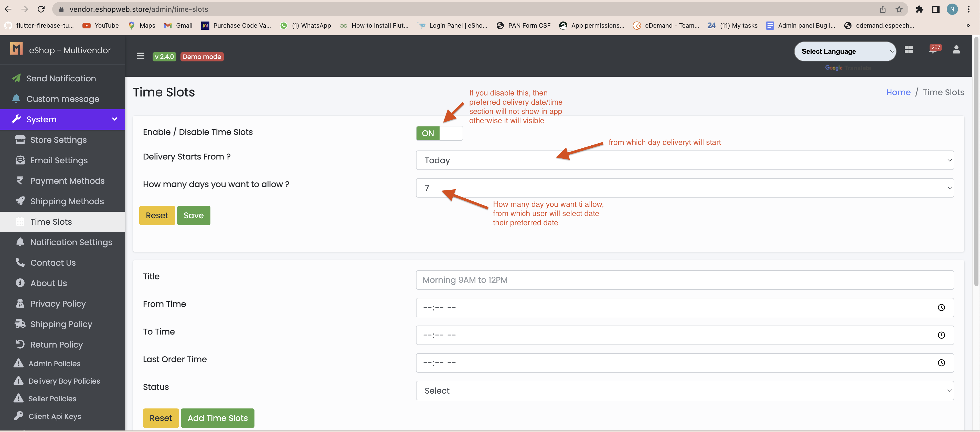Toggle the Enable / Disable Time Slots switch
Viewport: 980px width, 432px height.
[x=439, y=133]
